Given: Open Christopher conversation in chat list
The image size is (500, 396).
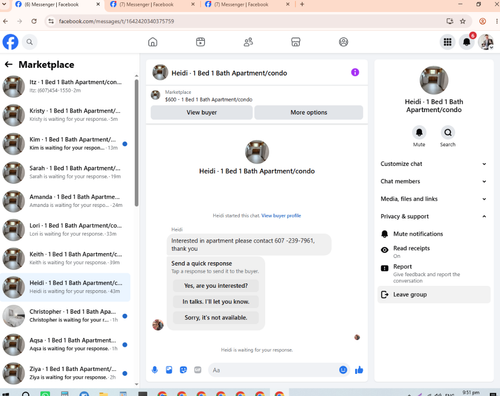Looking at the screenshot, I should (65, 316).
